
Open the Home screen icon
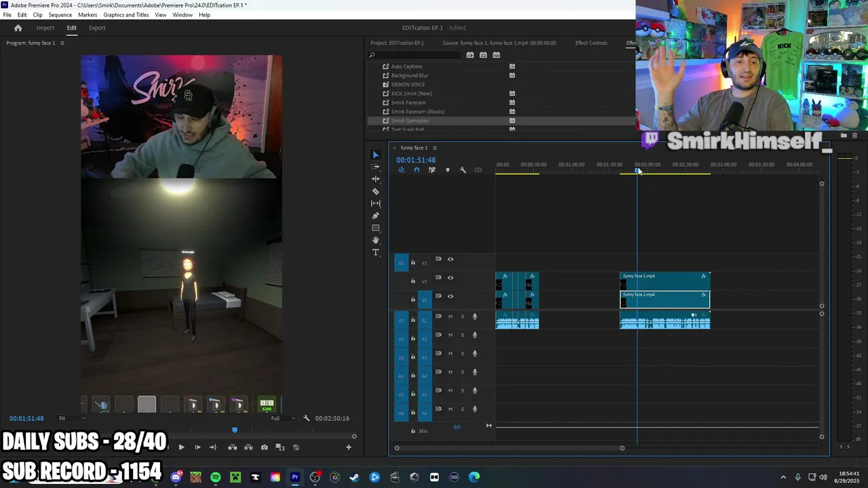coord(18,28)
